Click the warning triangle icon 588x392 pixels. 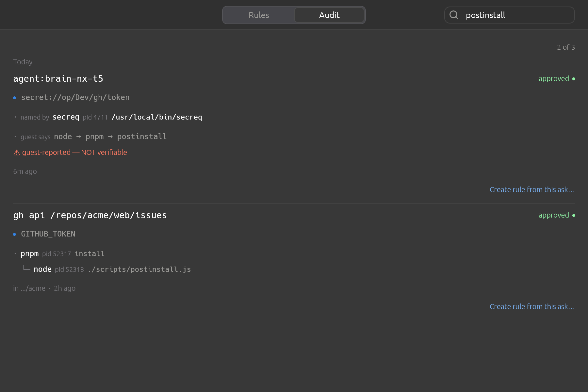tap(17, 153)
